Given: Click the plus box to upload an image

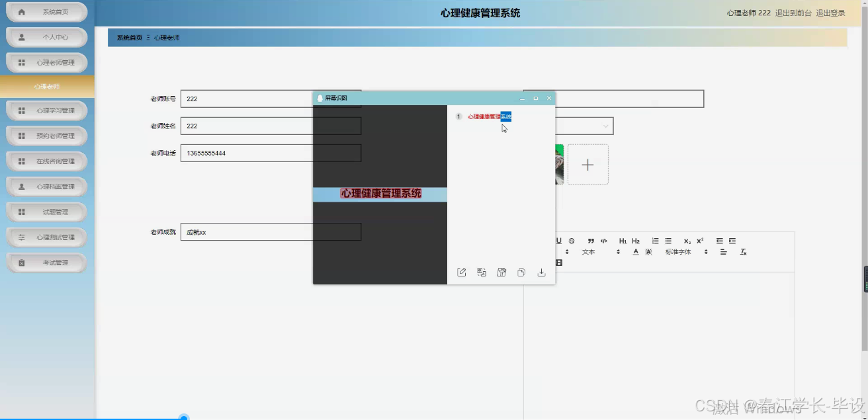Looking at the screenshot, I should [587, 165].
